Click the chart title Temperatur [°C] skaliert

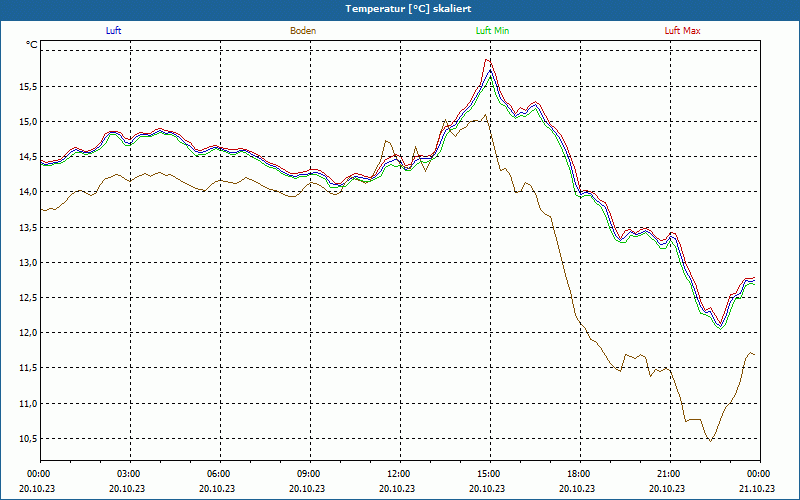(x=408, y=9)
